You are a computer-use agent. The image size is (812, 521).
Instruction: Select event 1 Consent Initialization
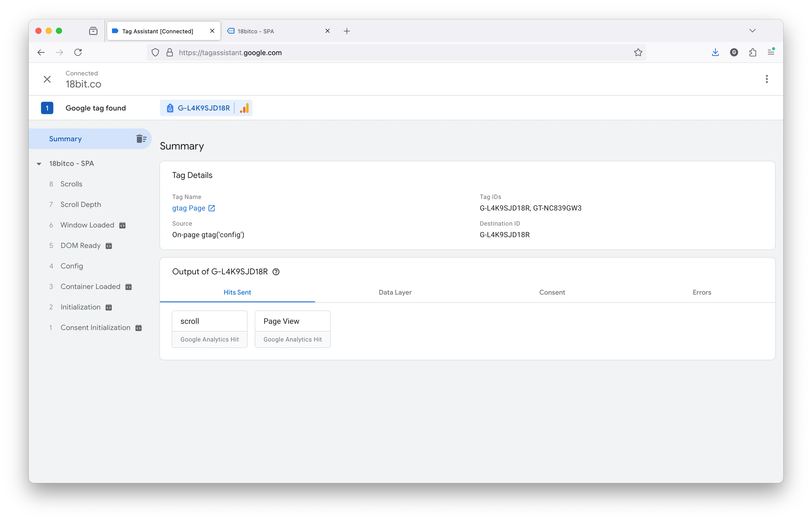[x=95, y=327]
